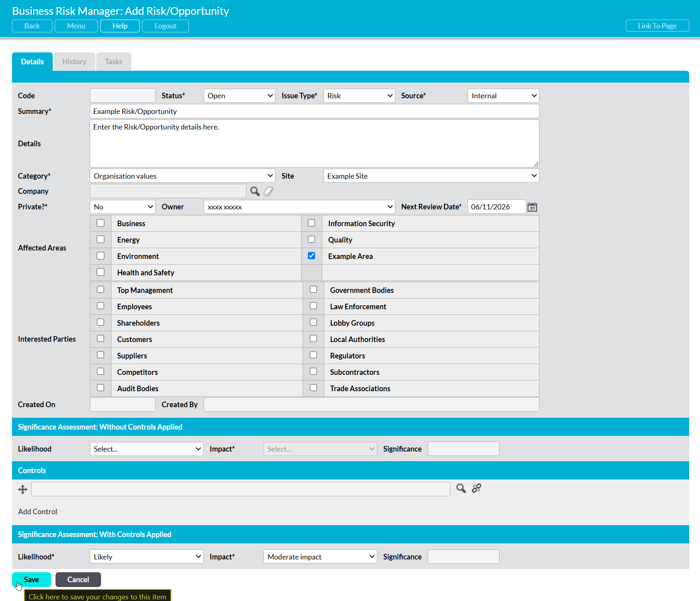Tick the Subcontractors checkbox
The width and height of the screenshot is (700, 601).
point(313,371)
